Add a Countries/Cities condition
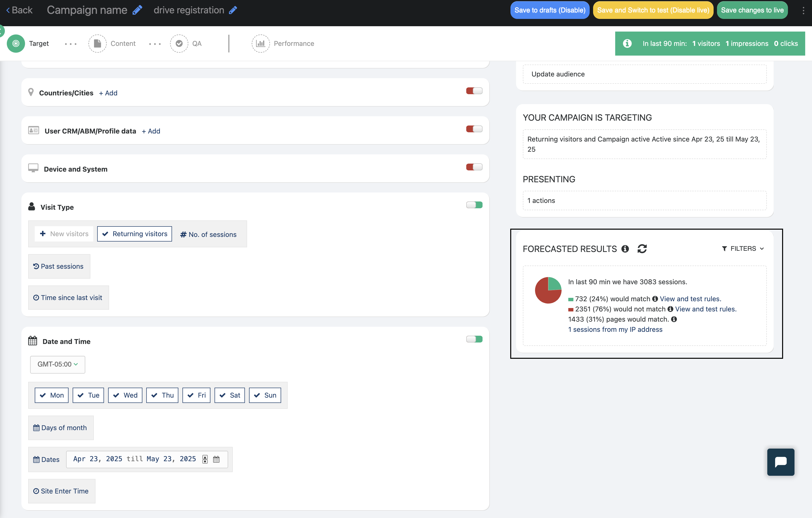The height and width of the screenshot is (518, 812). click(x=108, y=93)
